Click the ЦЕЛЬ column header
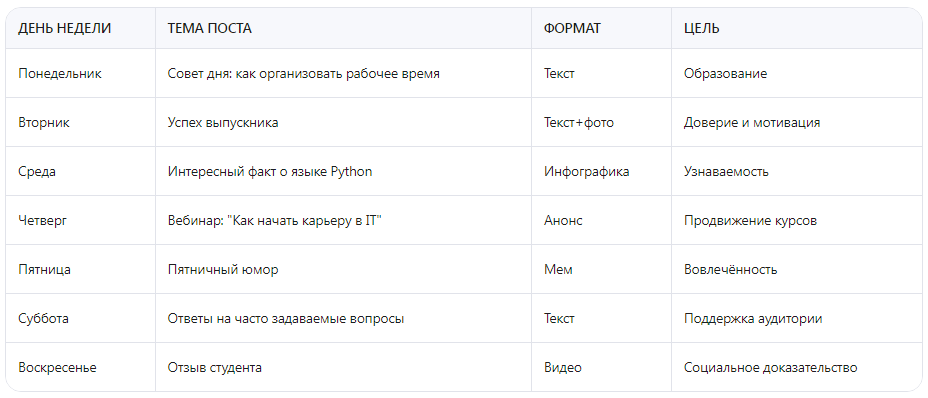928x398 pixels. click(x=702, y=28)
